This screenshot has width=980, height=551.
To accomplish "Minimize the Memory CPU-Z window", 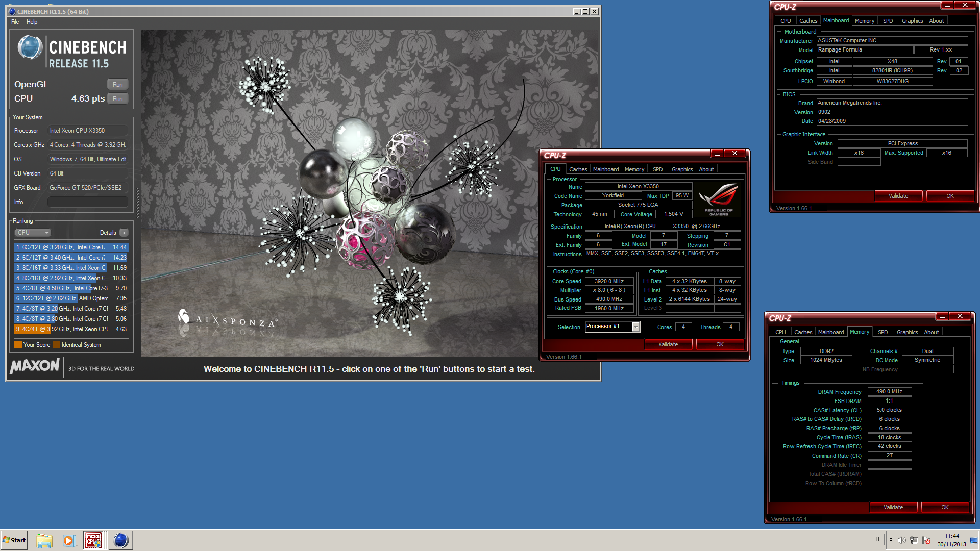I will [942, 316].
